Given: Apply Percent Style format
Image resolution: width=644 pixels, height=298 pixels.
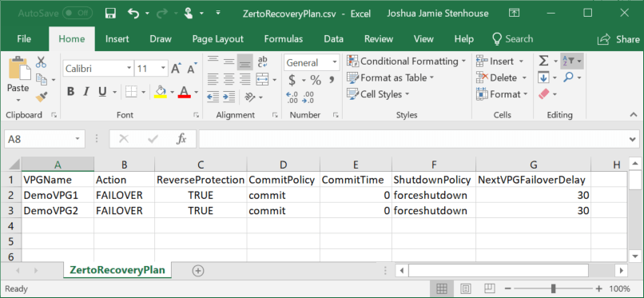Looking at the screenshot, I should pyautogui.click(x=316, y=80).
